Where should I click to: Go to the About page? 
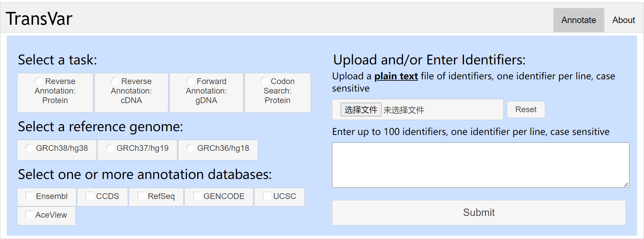(624, 20)
